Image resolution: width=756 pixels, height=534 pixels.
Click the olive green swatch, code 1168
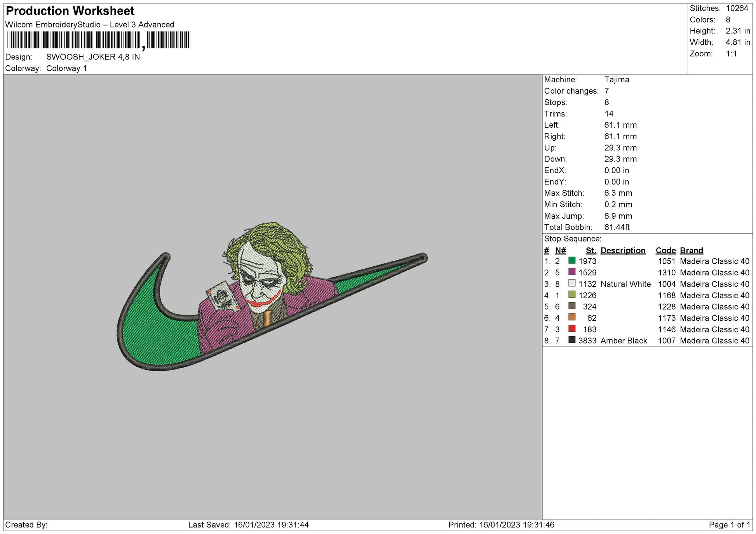click(571, 295)
